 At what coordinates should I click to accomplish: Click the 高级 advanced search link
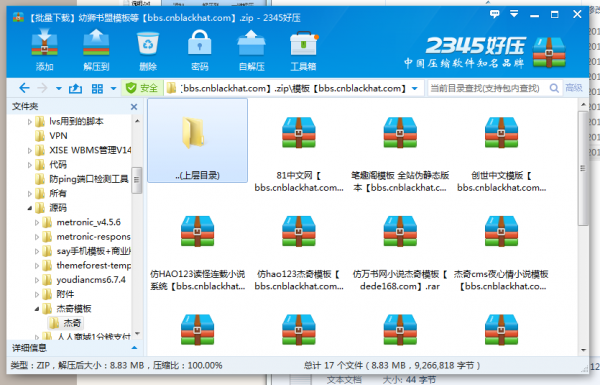click(574, 88)
